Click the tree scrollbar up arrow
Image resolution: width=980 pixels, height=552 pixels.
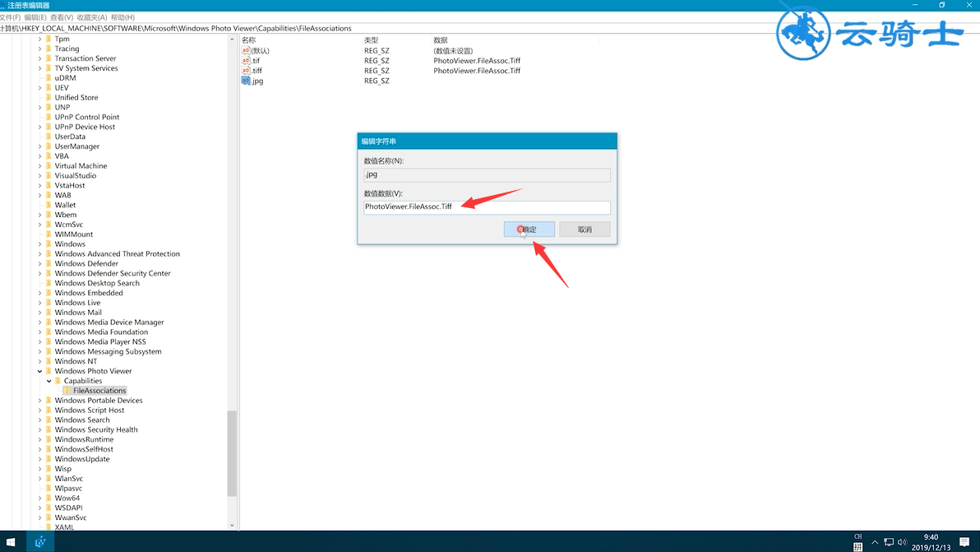[x=232, y=39]
